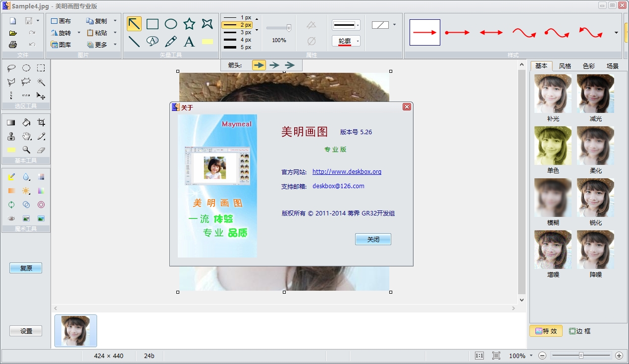Select the paint bucket tool

(x=26, y=122)
